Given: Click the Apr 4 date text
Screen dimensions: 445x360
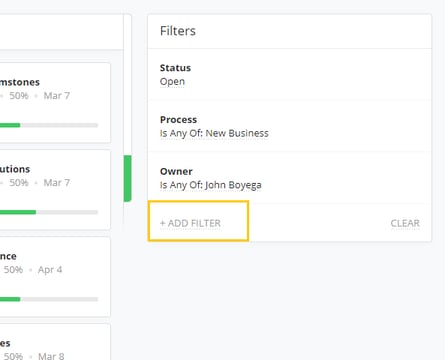Looking at the screenshot, I should (50, 270).
